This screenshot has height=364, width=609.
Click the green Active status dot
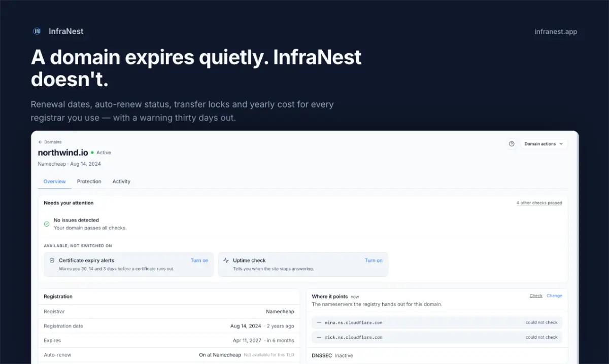point(92,153)
